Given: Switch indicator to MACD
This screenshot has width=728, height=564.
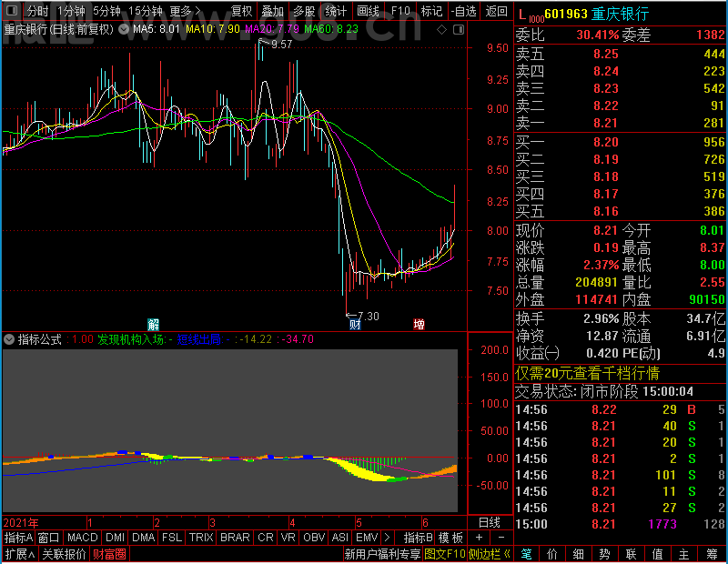Looking at the screenshot, I should coord(82,538).
